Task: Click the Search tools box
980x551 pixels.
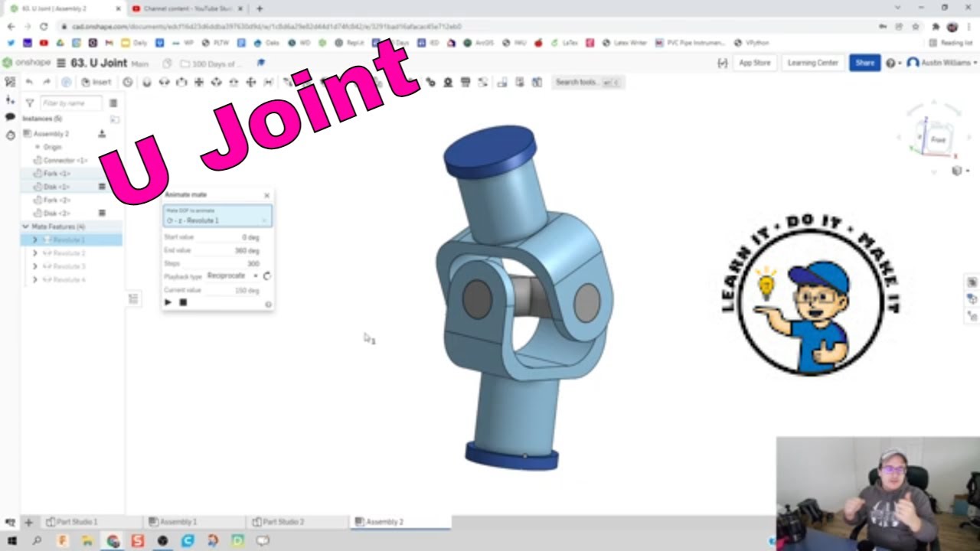Action: [x=587, y=82]
